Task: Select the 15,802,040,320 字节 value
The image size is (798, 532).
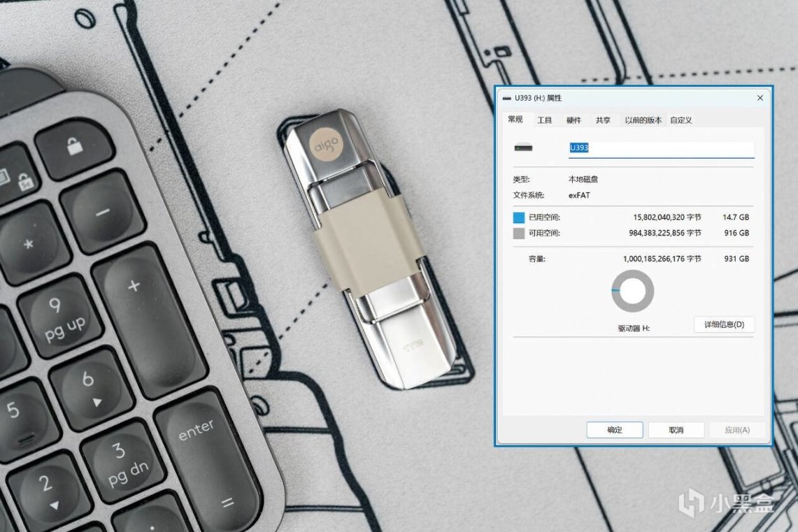Action: (x=667, y=217)
